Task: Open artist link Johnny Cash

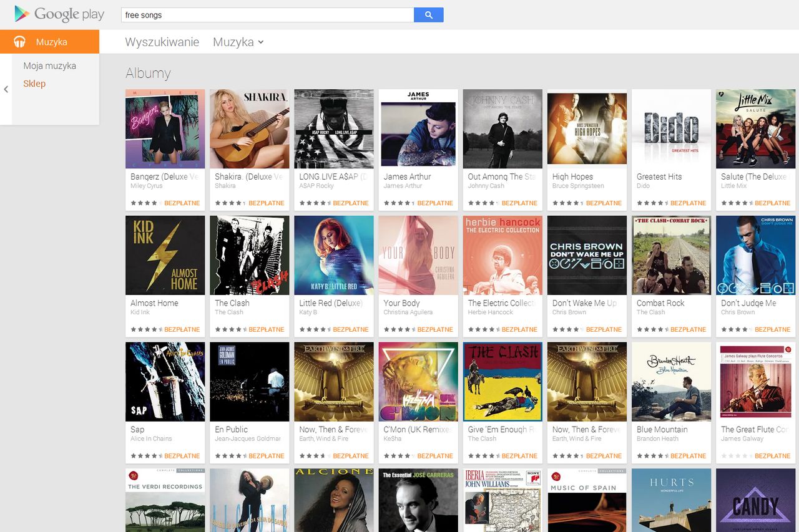Action: click(x=486, y=186)
